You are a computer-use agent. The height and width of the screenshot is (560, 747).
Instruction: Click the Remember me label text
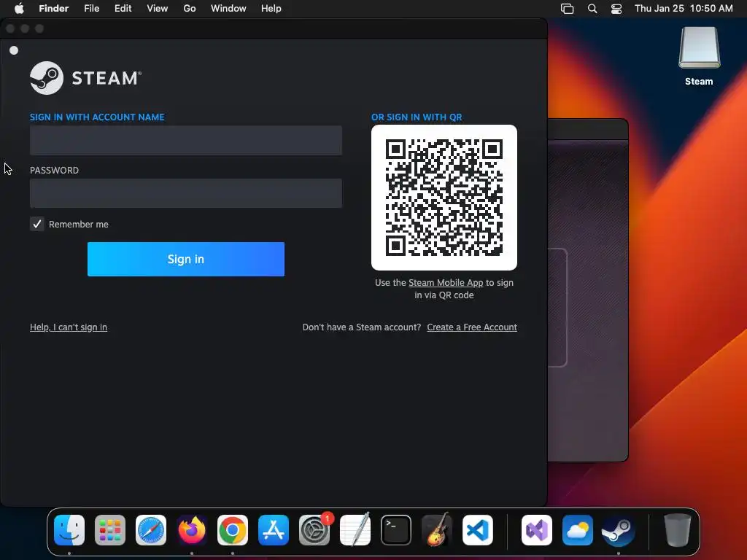pos(79,225)
